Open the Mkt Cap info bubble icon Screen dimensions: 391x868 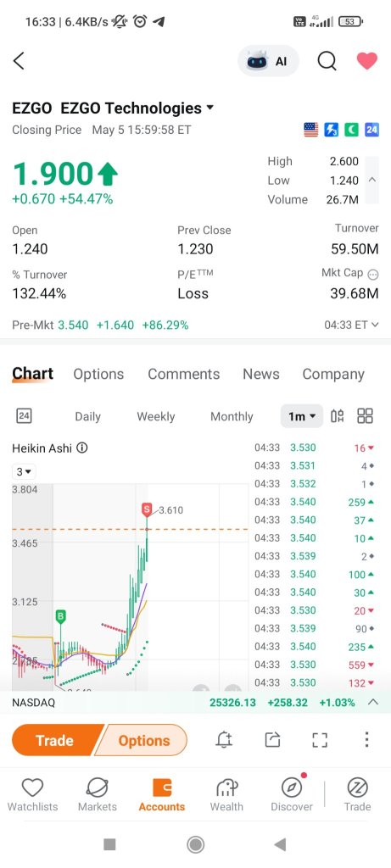click(x=373, y=275)
